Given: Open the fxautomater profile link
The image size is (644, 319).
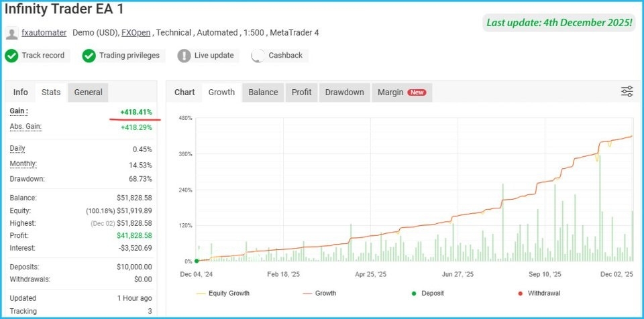Looking at the screenshot, I should pyautogui.click(x=43, y=32).
